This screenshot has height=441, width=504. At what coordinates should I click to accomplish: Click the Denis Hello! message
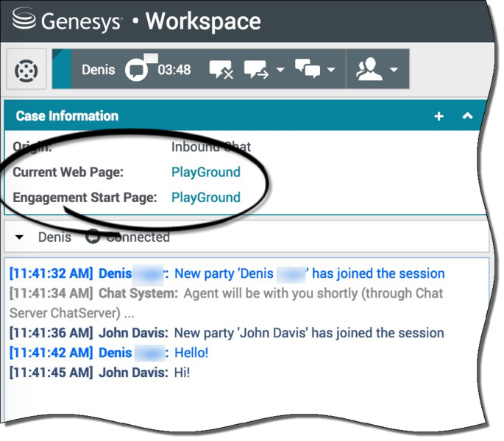coord(109,353)
